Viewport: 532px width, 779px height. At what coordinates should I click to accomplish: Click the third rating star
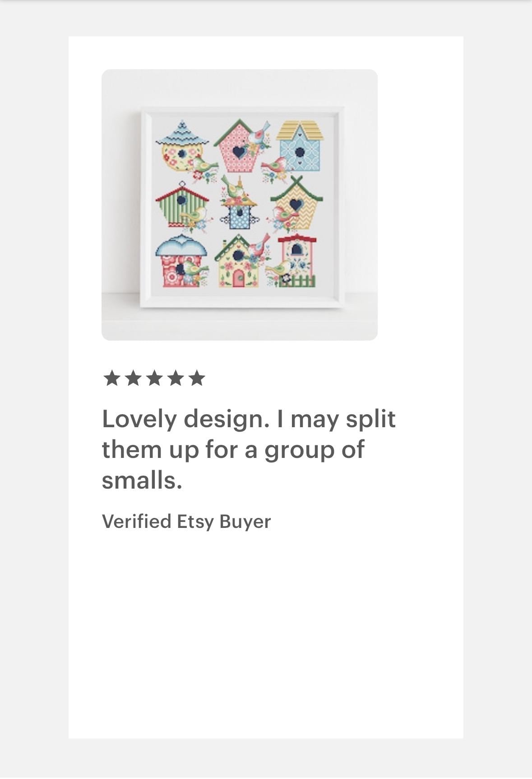tap(154, 378)
